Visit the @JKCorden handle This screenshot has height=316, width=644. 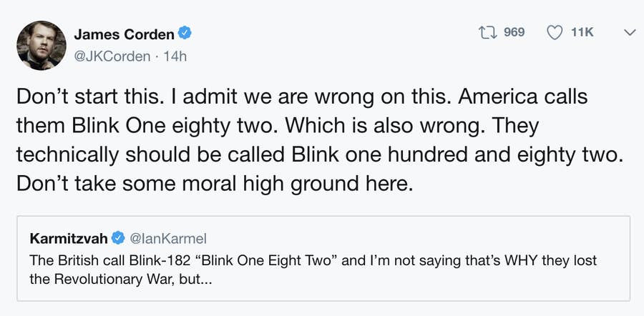112,56
